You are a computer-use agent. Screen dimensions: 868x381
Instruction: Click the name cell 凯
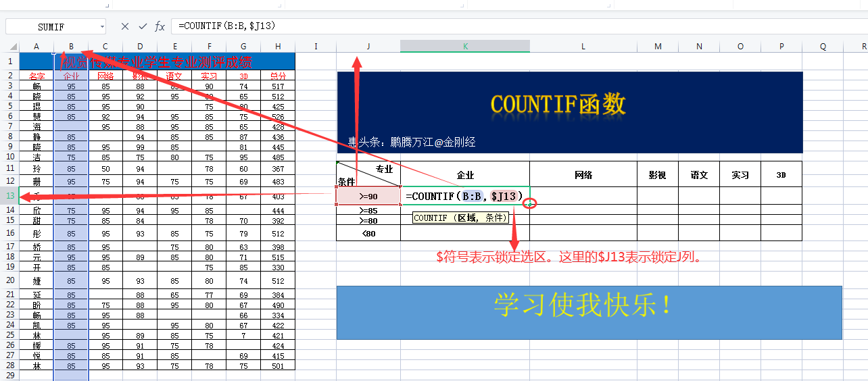37,326
